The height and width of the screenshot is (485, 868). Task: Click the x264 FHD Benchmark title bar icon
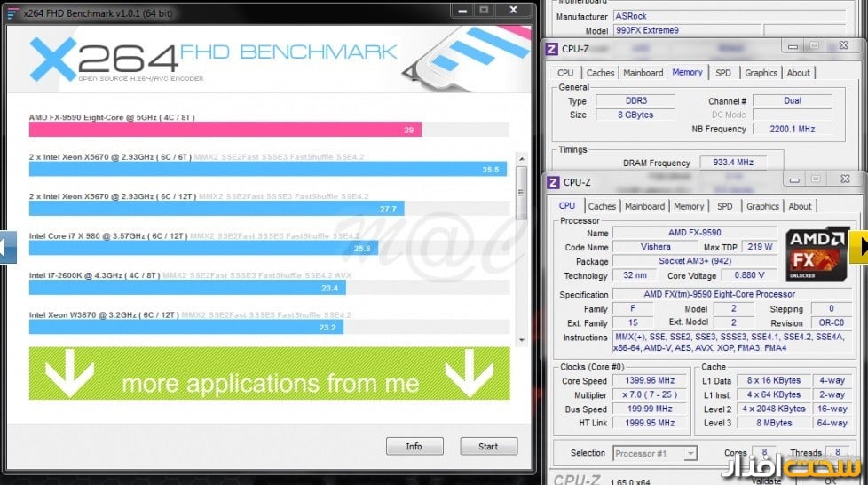point(12,12)
